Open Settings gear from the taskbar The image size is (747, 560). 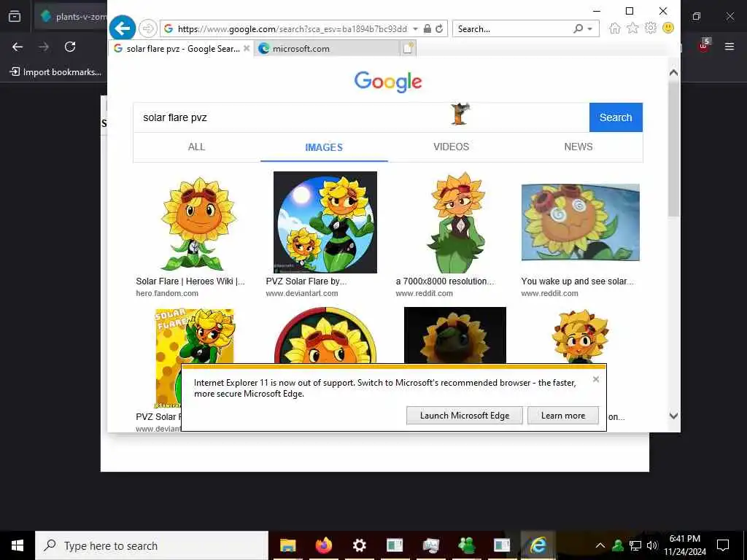[x=359, y=545]
